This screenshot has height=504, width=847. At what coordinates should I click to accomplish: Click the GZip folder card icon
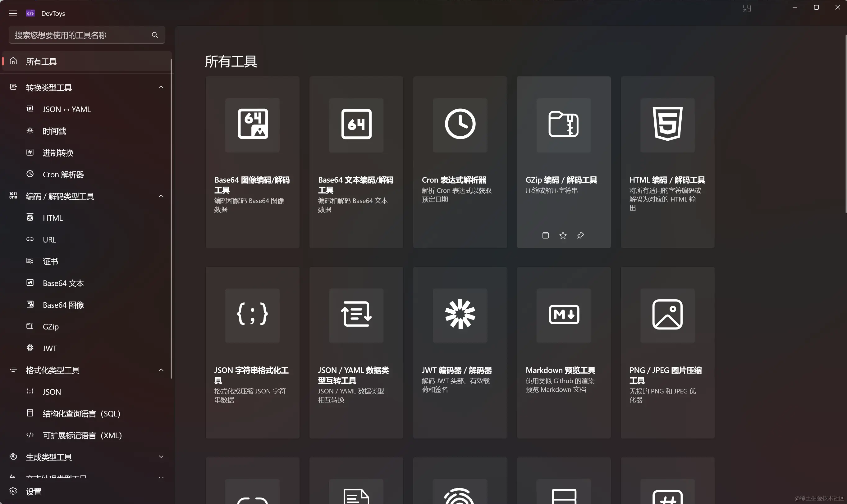tap(564, 124)
